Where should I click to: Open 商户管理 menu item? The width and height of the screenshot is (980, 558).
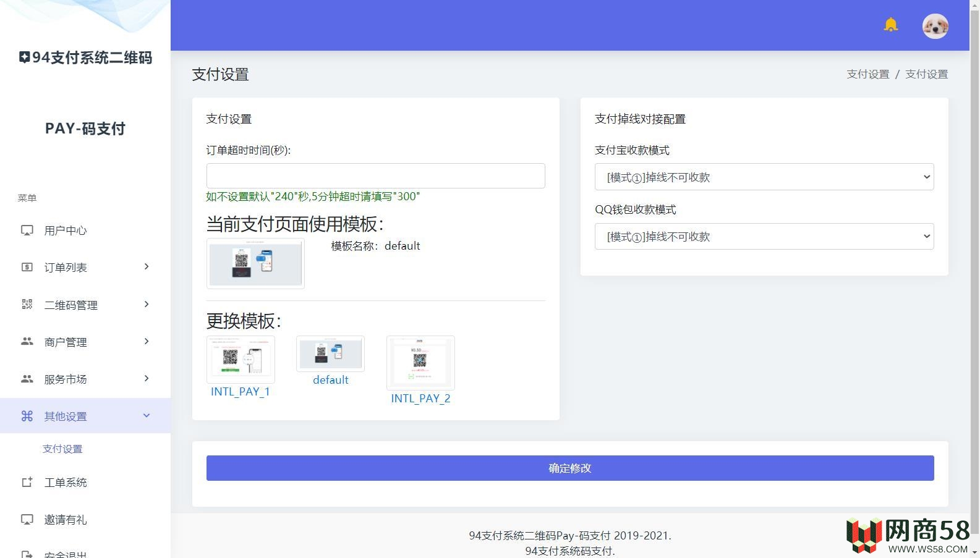tap(85, 342)
